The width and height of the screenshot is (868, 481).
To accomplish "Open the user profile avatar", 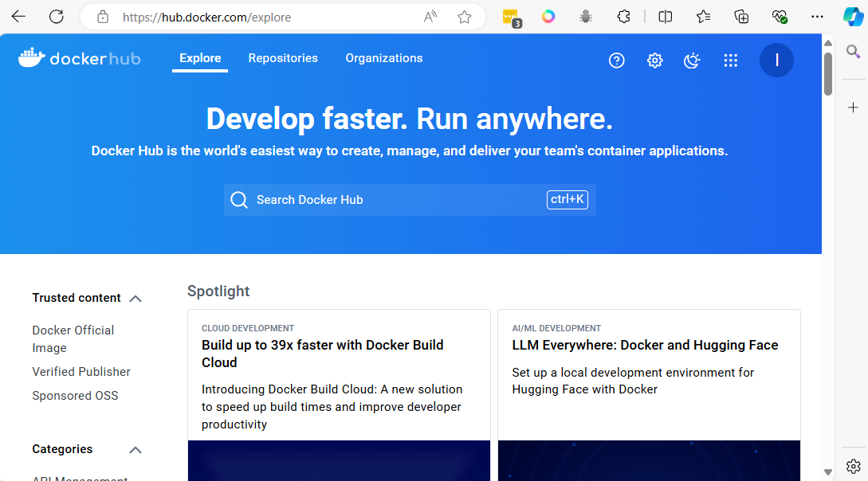I will [x=776, y=61].
